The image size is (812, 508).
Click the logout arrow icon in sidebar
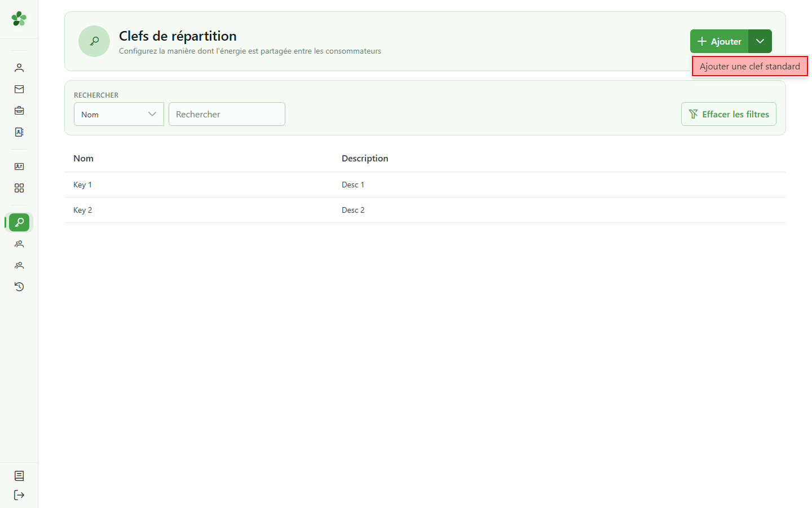19,495
